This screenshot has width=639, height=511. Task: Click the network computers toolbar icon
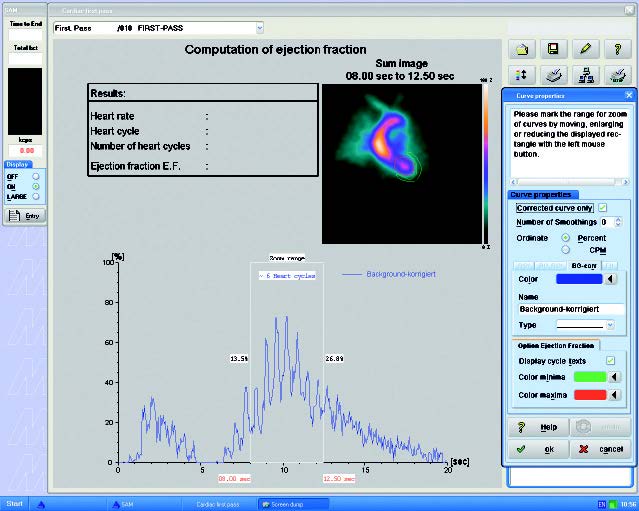point(585,74)
